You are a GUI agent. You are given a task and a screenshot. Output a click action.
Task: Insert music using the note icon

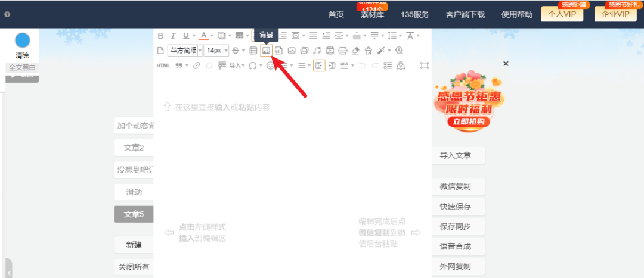[x=317, y=51]
